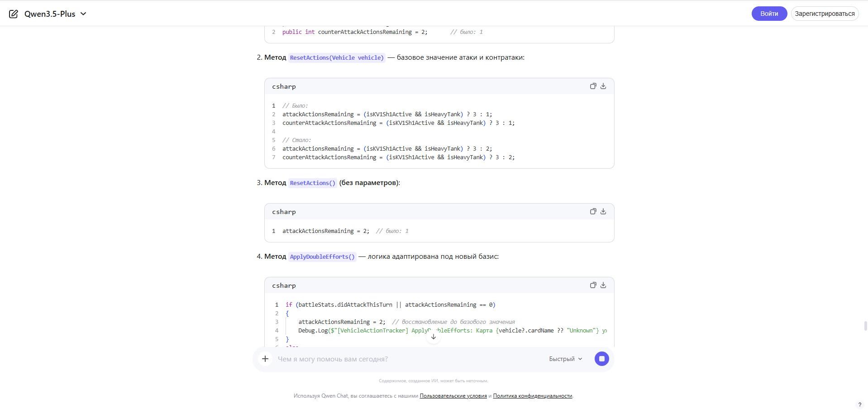Click the new chat pencil icon
The image size is (868, 413).
point(14,14)
